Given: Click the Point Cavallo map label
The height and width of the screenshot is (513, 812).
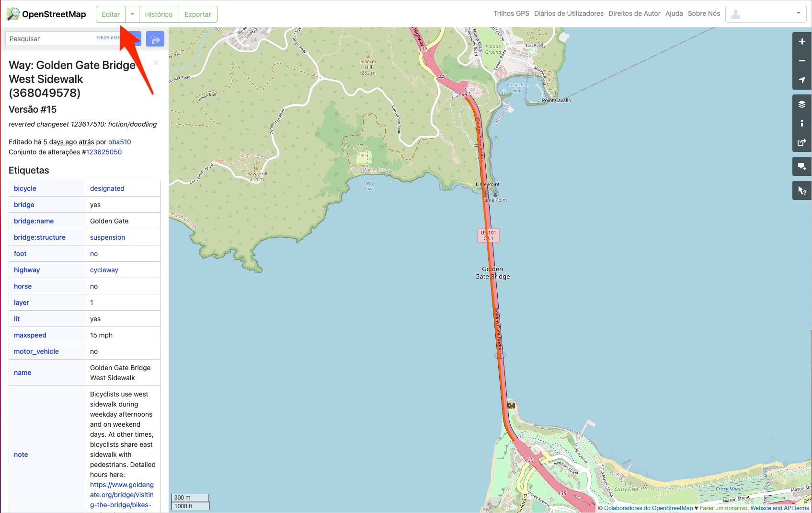Looking at the screenshot, I should [556, 100].
